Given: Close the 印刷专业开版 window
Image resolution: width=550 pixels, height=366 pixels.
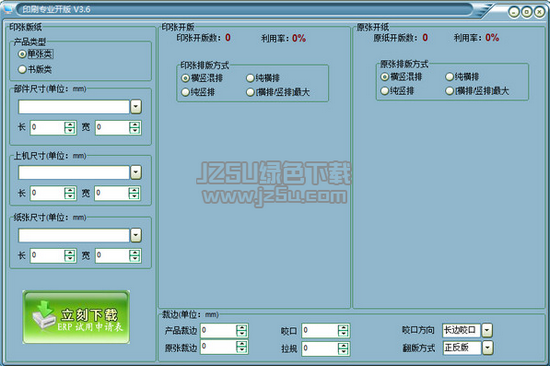Looking at the screenshot, I should pyautogui.click(x=539, y=13).
